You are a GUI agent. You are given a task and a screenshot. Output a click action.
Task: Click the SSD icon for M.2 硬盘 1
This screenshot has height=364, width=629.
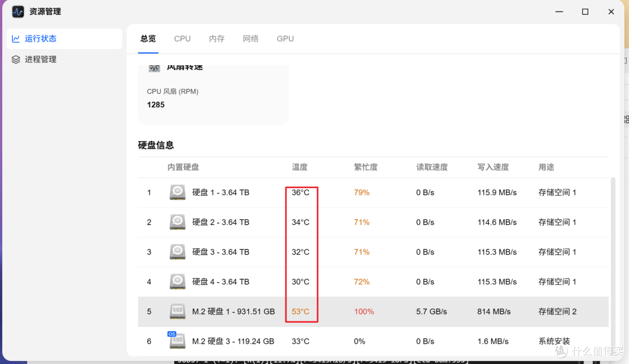pos(177,312)
